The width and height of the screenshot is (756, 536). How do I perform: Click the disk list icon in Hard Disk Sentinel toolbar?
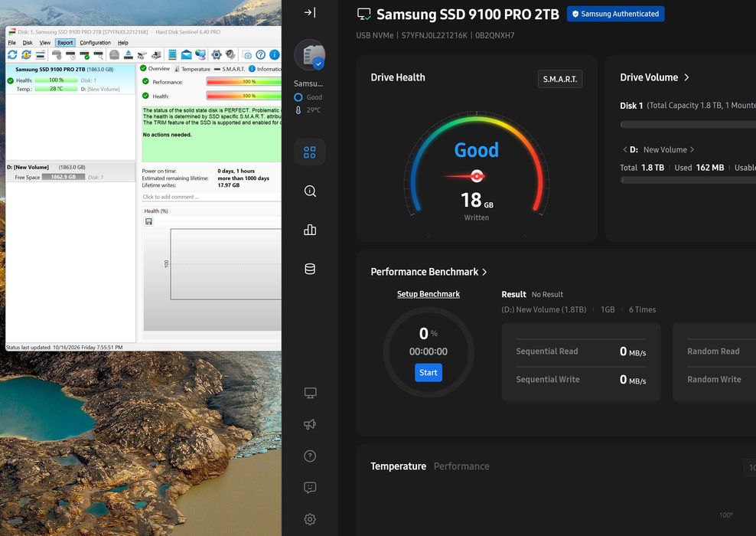point(41,55)
